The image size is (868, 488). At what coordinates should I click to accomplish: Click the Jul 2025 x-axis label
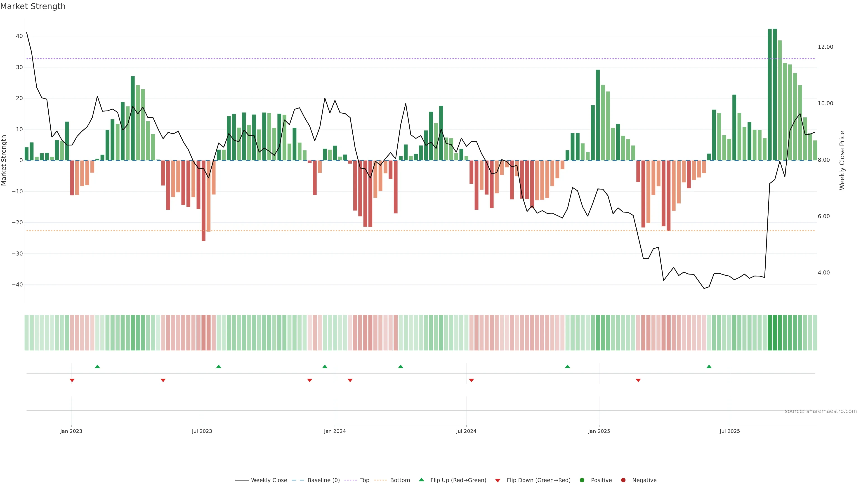pyautogui.click(x=729, y=431)
